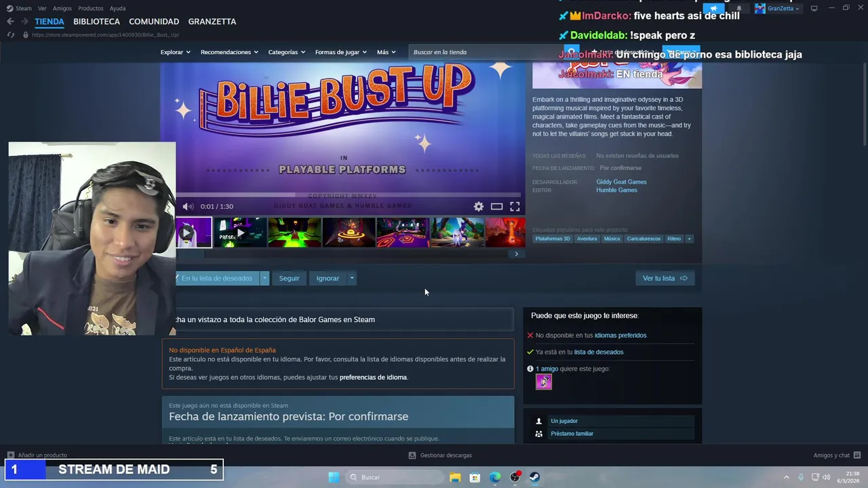
Task: Reload the store page
Action: click(10, 35)
